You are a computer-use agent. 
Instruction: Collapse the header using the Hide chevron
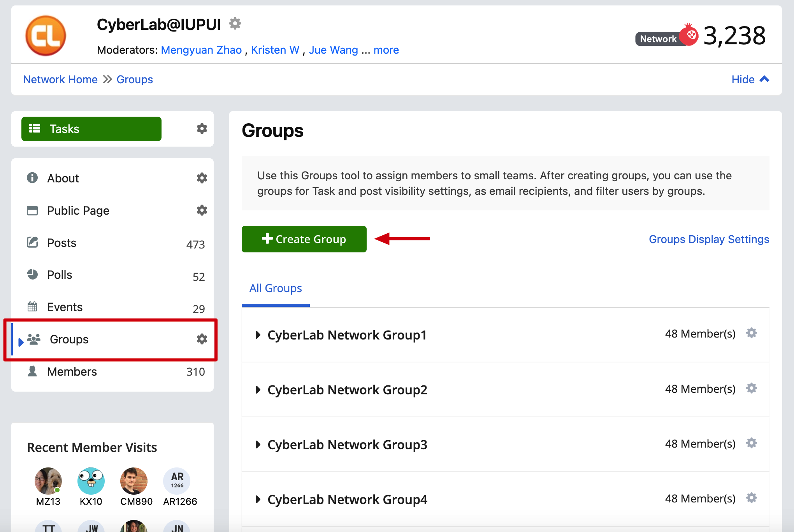click(750, 79)
